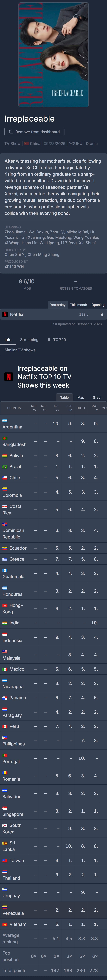Sort table by COUNTRY column header
This screenshot has width=107, height=980.
pyautogui.click(x=14, y=408)
